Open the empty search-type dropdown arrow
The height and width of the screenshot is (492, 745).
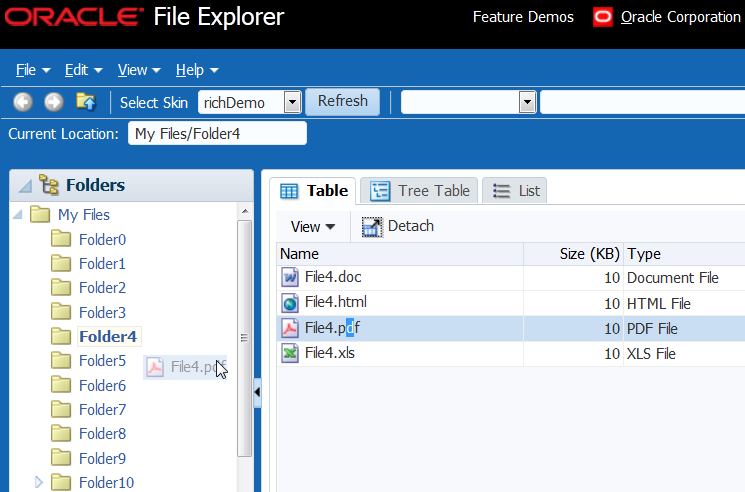tap(527, 102)
